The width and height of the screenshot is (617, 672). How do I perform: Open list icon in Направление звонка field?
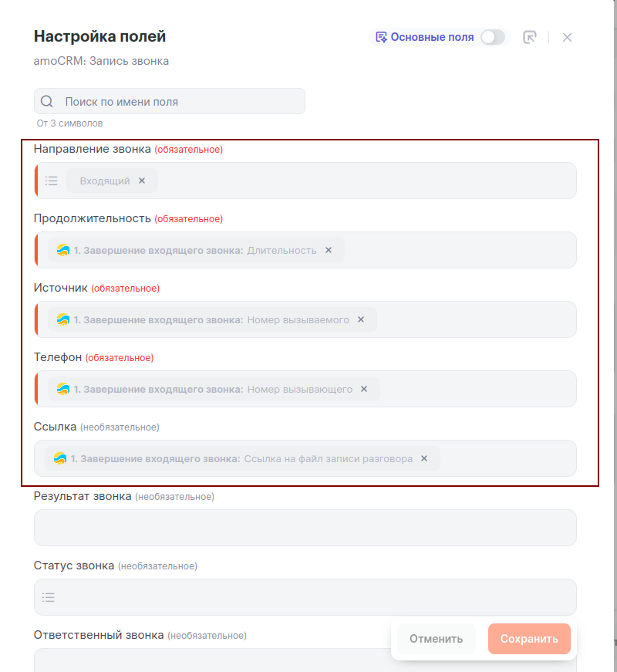tap(52, 181)
